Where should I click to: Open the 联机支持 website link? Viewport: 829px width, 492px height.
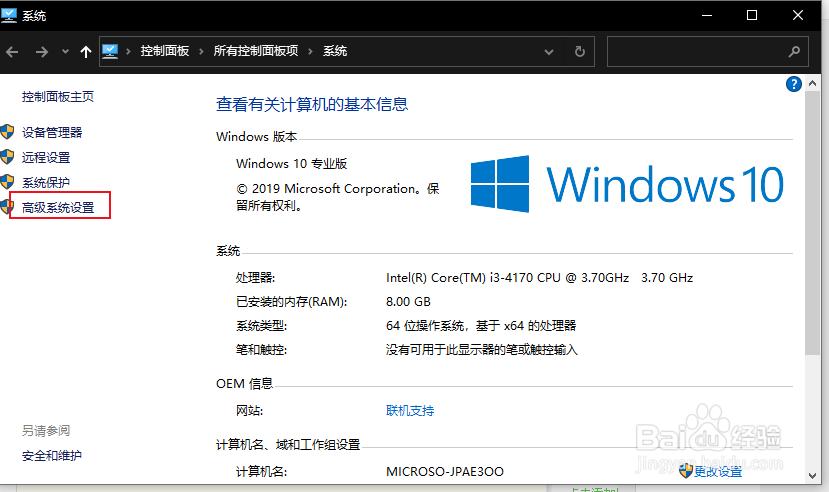(410, 411)
